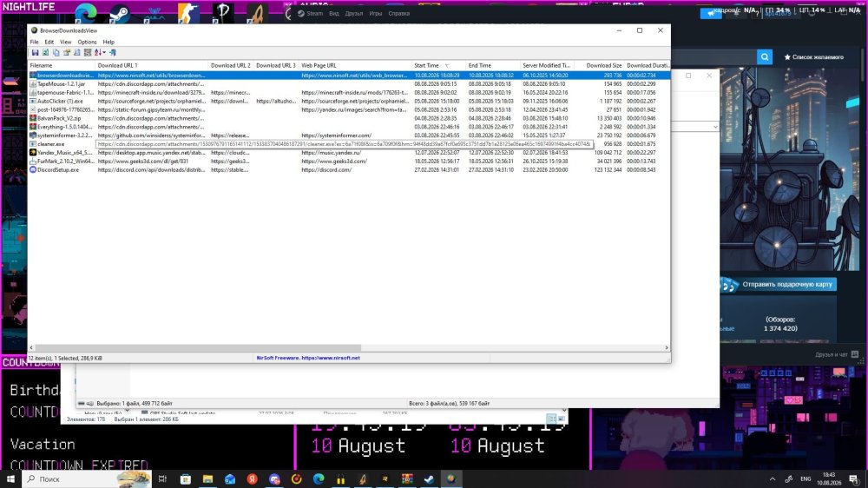Open Task View on the taskbar
Screen dimensions: 868x488
(x=162, y=479)
